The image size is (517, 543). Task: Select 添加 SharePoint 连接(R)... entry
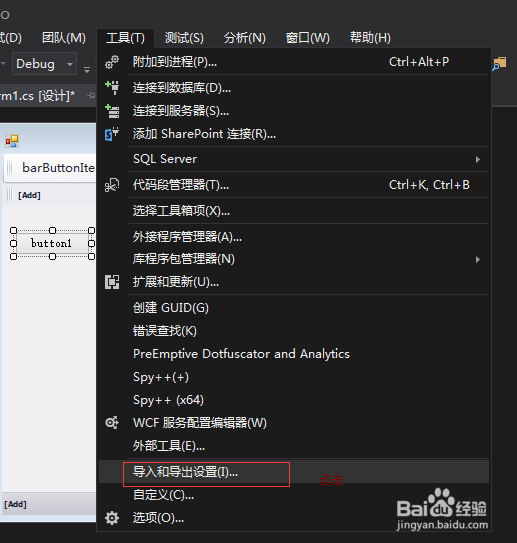pos(294,134)
